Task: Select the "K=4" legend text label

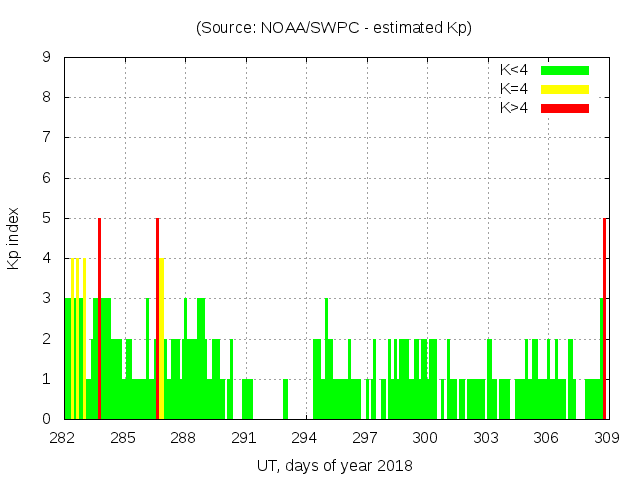Action: (514, 89)
